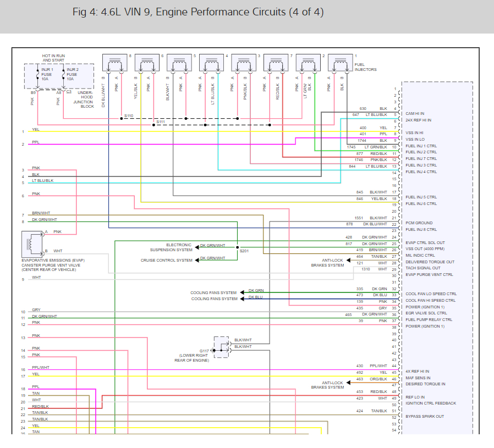The image size is (494, 448).
Task: Click the 'DESIRED TORQUE IN' label
Action: 425,384
